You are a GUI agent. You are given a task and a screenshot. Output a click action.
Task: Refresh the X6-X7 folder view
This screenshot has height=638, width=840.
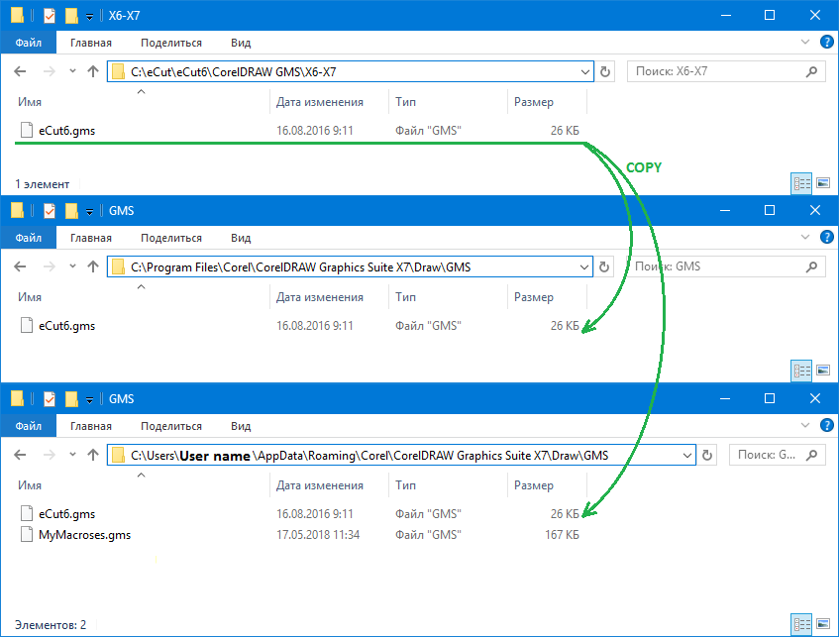pos(605,71)
